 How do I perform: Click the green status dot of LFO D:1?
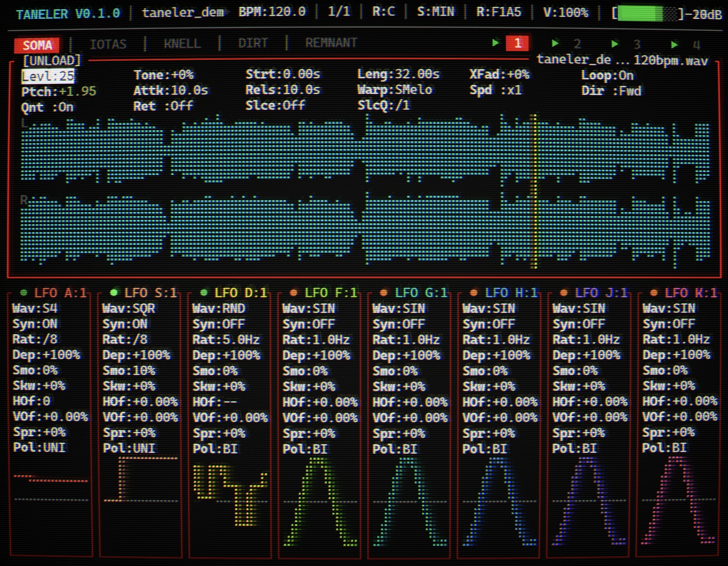(203, 293)
